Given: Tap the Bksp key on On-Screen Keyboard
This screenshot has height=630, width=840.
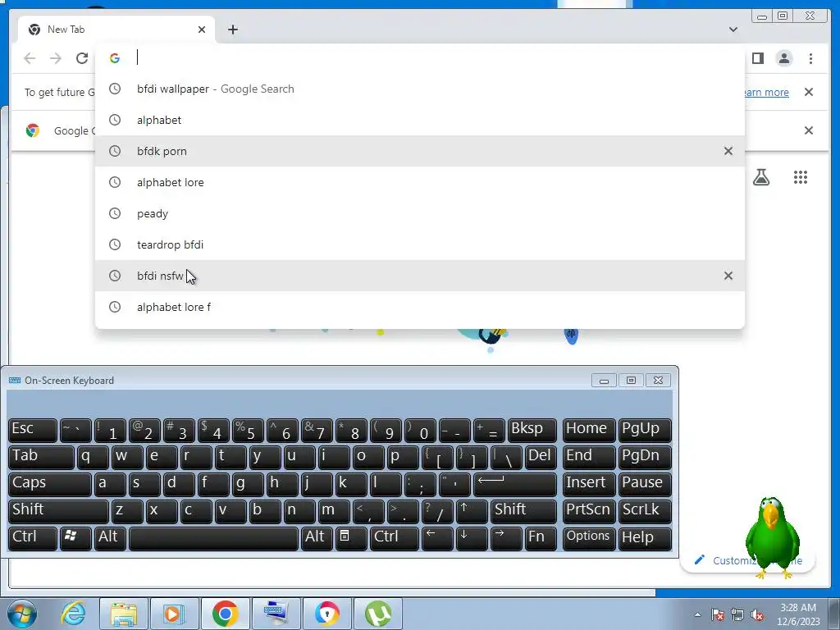Looking at the screenshot, I should coord(532,430).
